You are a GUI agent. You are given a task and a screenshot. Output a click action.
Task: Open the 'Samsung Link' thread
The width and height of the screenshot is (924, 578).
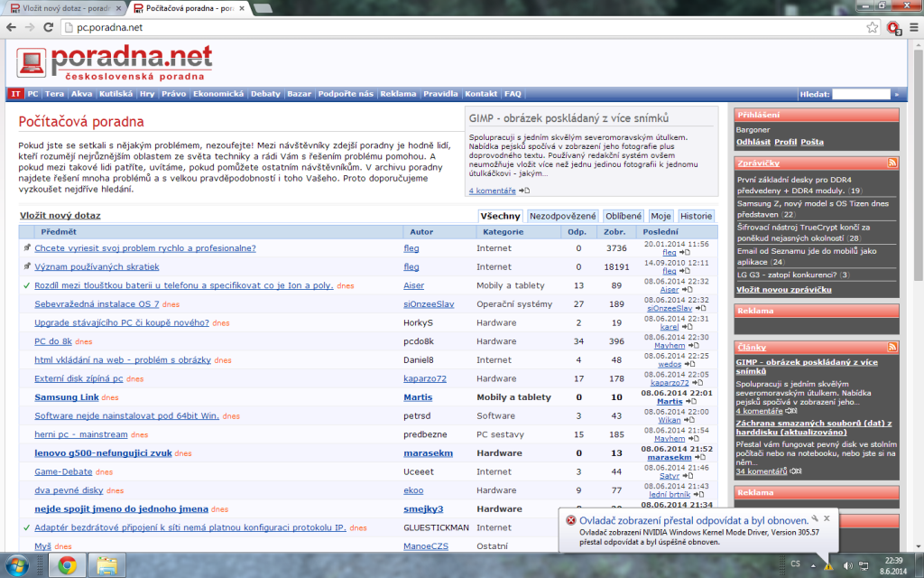(x=67, y=397)
